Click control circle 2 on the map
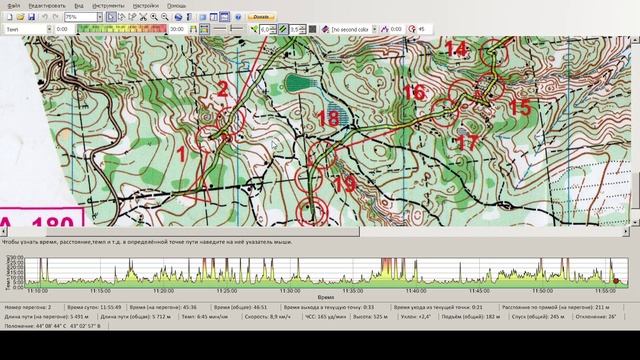Viewport: 640px width, 360px height. click(x=231, y=121)
